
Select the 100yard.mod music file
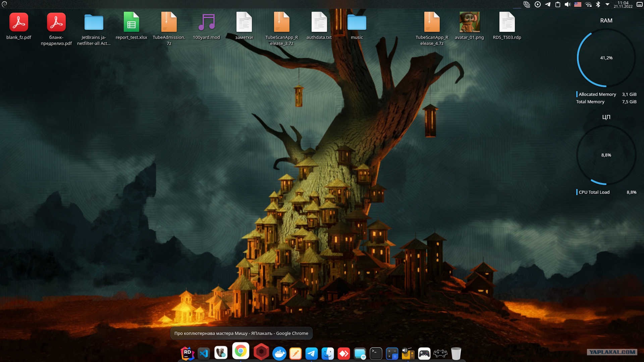click(207, 26)
